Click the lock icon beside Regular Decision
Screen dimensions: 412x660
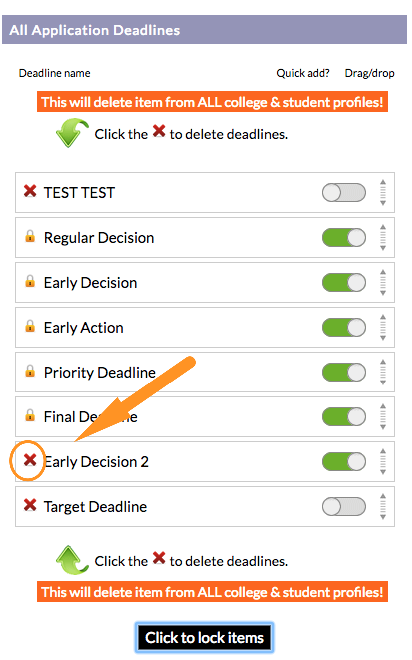(x=30, y=236)
